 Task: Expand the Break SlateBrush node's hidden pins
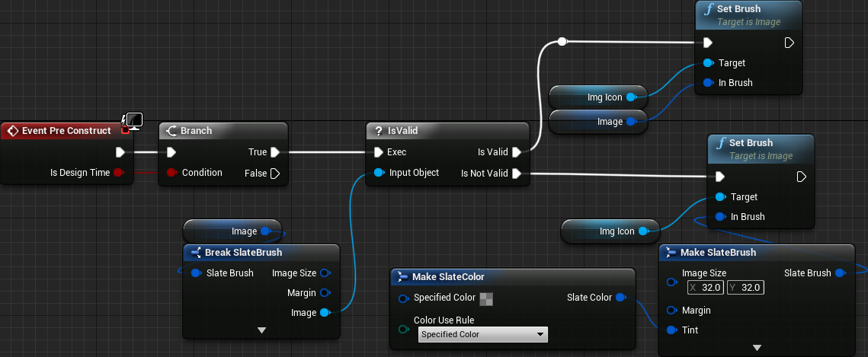click(262, 330)
